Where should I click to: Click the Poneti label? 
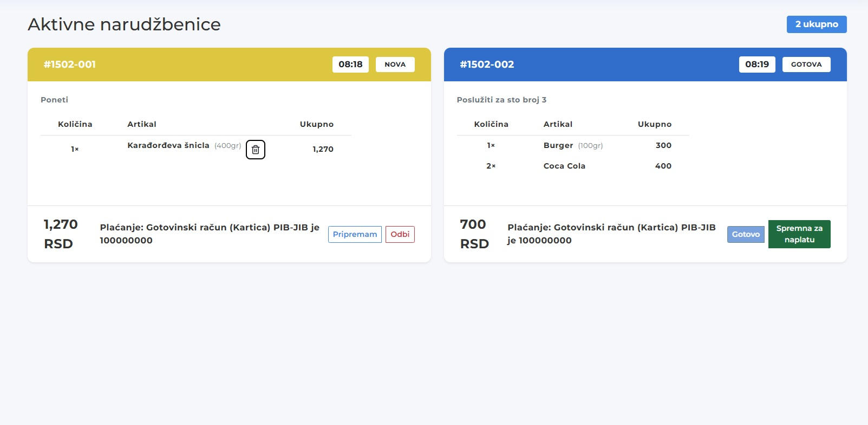(54, 100)
